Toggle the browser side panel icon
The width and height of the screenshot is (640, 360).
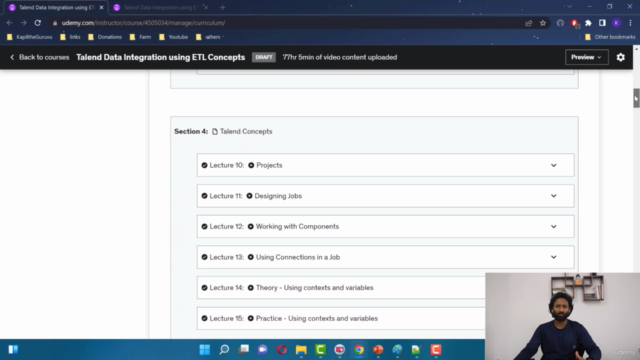[x=602, y=23]
